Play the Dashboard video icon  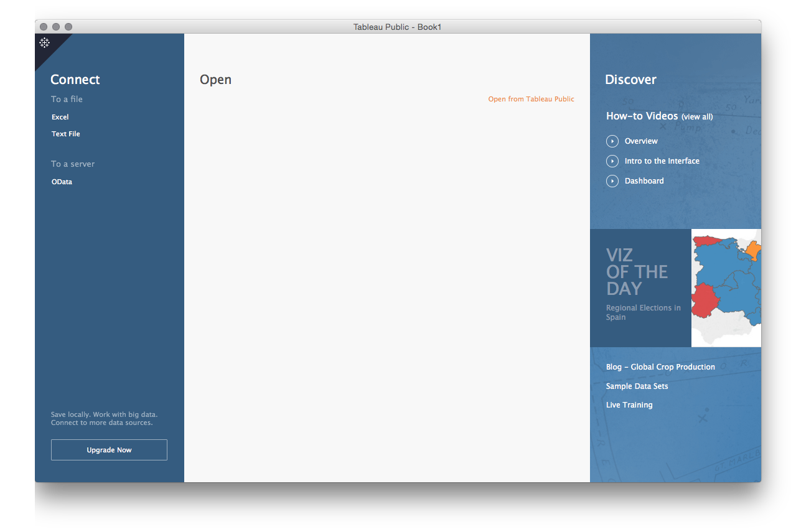[612, 181]
